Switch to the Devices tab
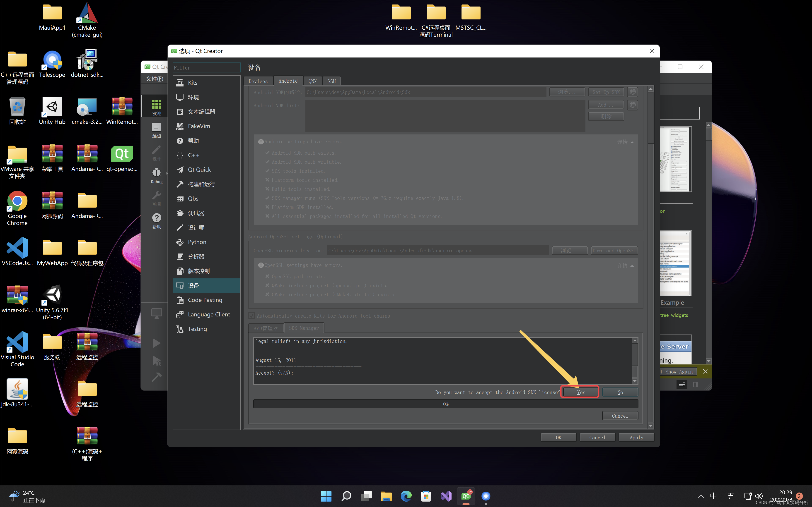812x507 pixels. tap(258, 81)
